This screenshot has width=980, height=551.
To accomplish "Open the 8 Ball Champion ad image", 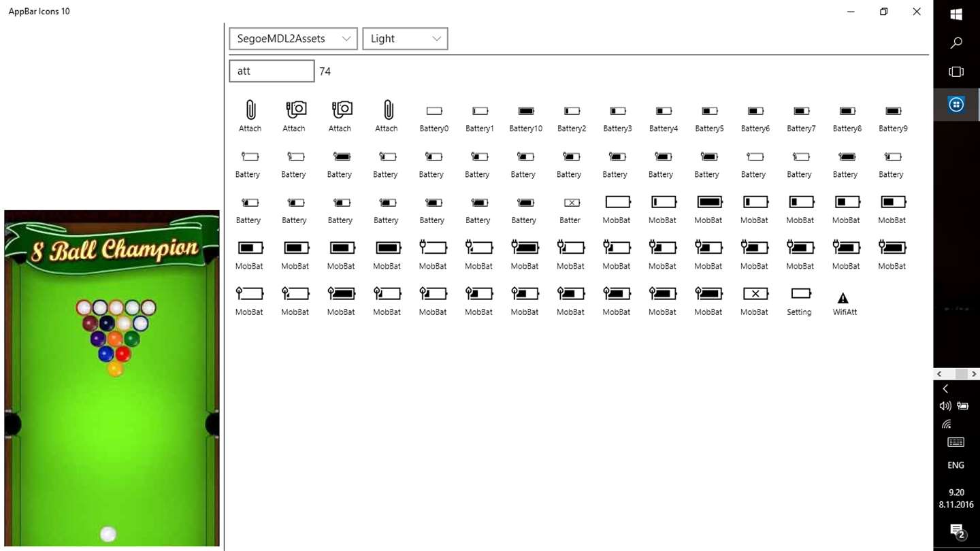I will pos(112,378).
